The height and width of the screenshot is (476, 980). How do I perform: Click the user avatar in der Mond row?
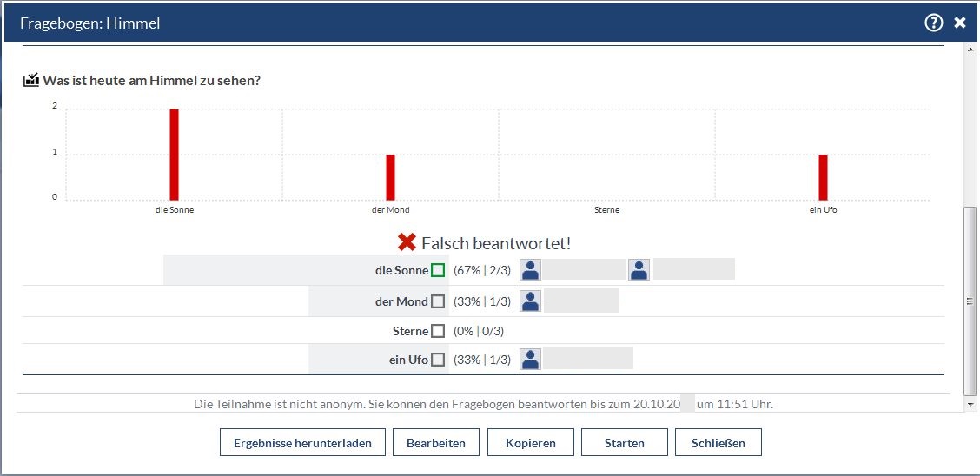530,301
